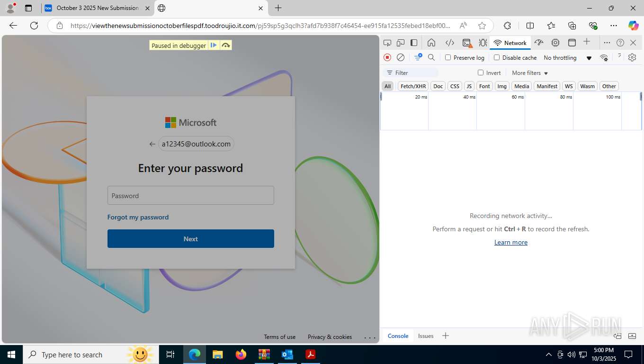Open split screen icon in Edge toolbar
The image size is (644, 364).
coord(530,26)
